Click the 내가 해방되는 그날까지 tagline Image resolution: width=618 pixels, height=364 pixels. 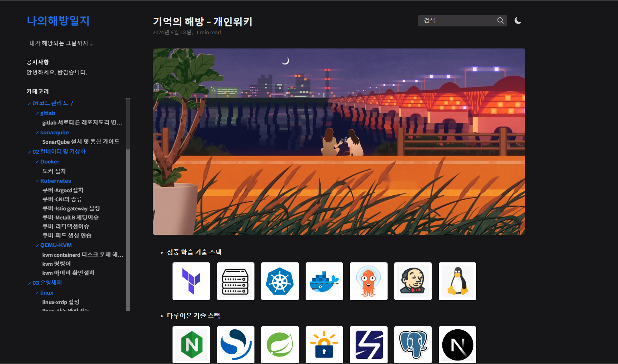61,43
